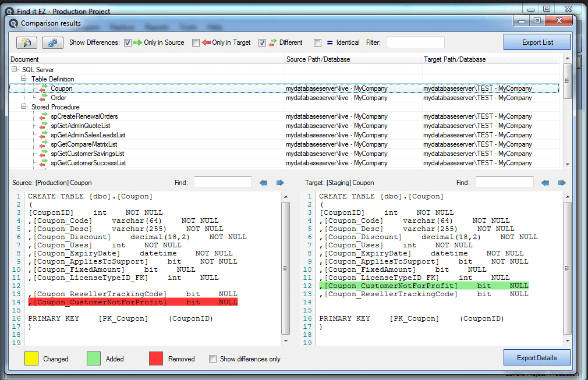Collapse the SQL Server tree node

(14, 70)
